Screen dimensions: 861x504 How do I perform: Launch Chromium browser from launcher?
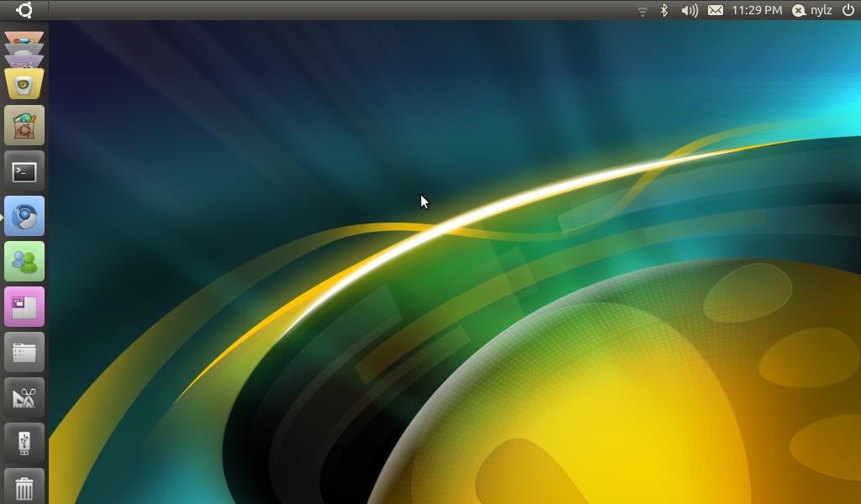tap(24, 216)
